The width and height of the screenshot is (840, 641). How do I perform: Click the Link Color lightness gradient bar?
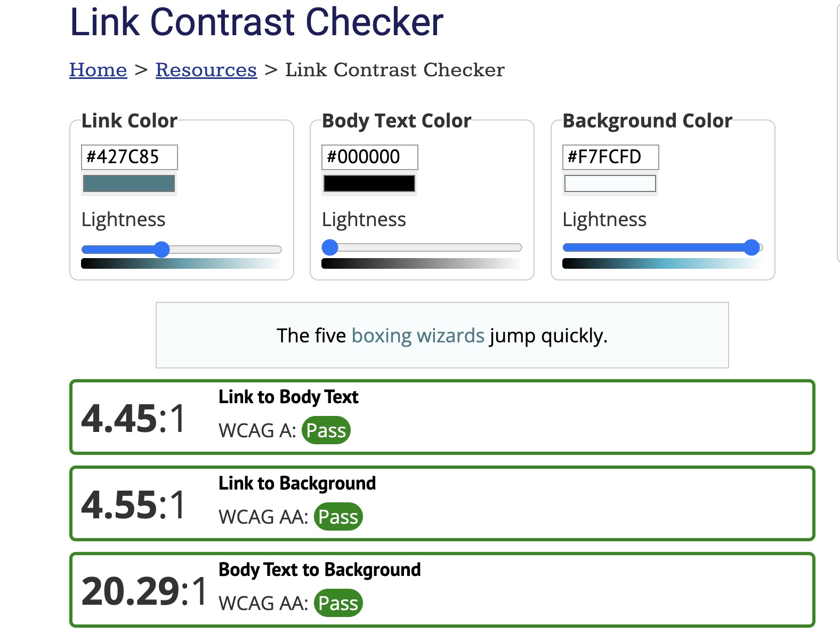tap(181, 263)
